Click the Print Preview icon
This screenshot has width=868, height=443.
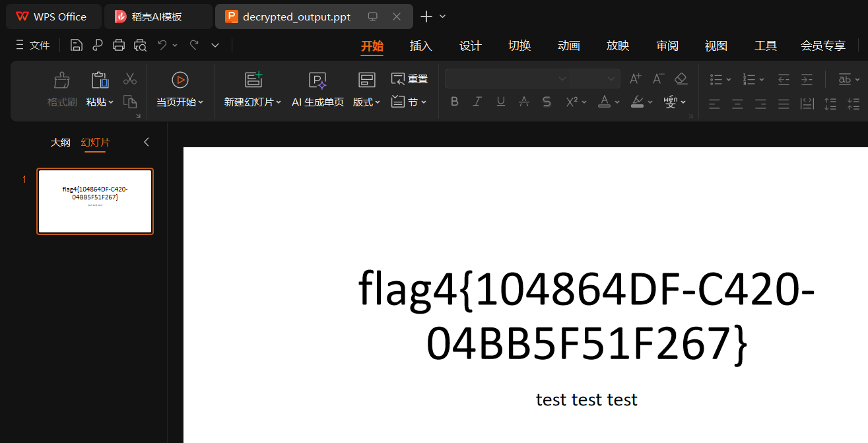pos(140,45)
